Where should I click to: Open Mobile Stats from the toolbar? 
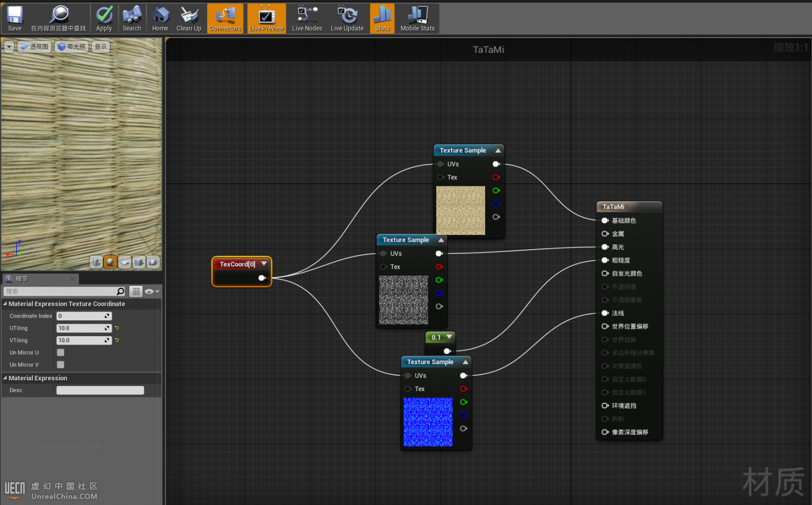click(x=417, y=19)
